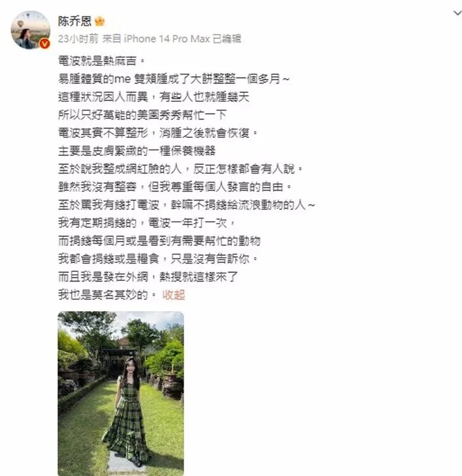462x476 pixels.
Task: Click the line 而且我是發在外網
Action: point(148,277)
